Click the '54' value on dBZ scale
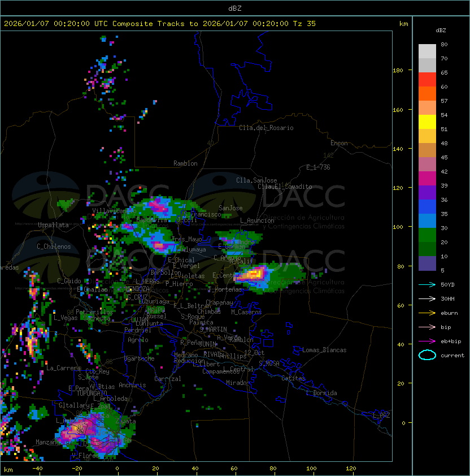Viewport: 470px width, 476px height. [x=444, y=115]
